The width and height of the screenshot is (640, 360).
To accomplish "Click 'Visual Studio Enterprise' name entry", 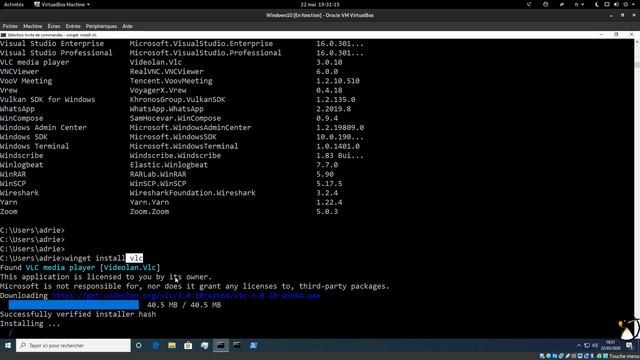I will [x=52, y=43].
